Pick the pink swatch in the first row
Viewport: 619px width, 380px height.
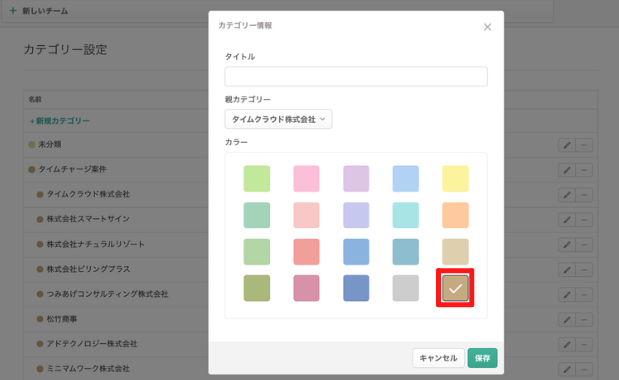coord(306,179)
